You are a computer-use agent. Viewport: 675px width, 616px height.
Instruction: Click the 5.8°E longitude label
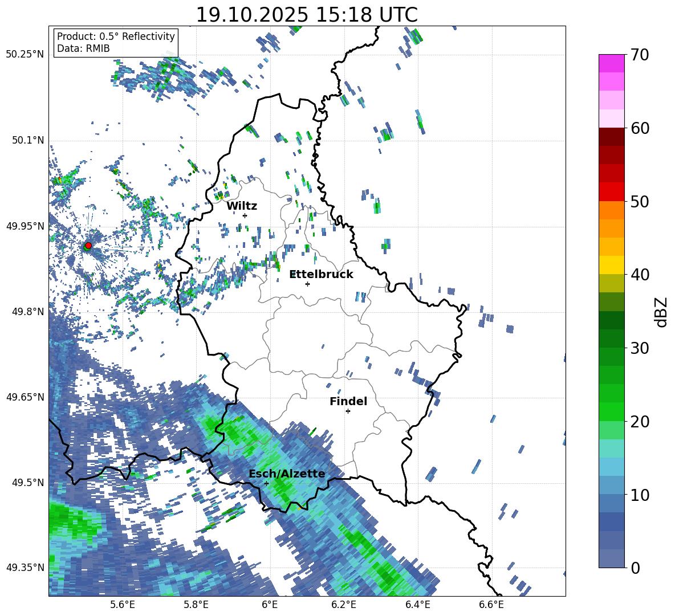click(196, 605)
